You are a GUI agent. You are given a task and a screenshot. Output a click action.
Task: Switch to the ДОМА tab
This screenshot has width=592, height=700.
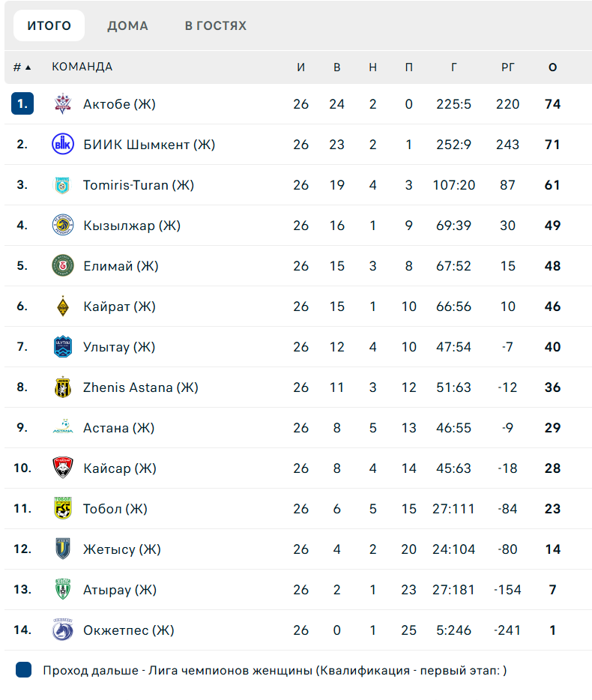tap(127, 25)
